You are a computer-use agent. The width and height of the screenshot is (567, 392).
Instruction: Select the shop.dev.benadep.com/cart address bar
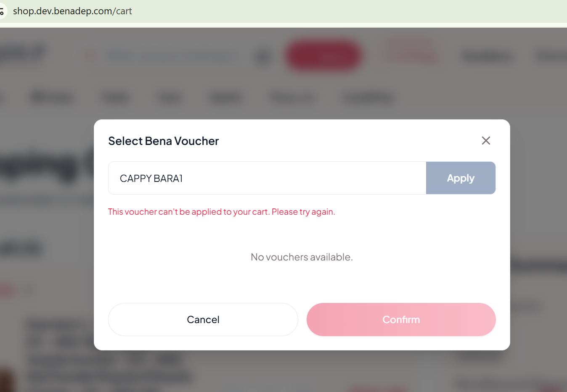click(x=72, y=11)
